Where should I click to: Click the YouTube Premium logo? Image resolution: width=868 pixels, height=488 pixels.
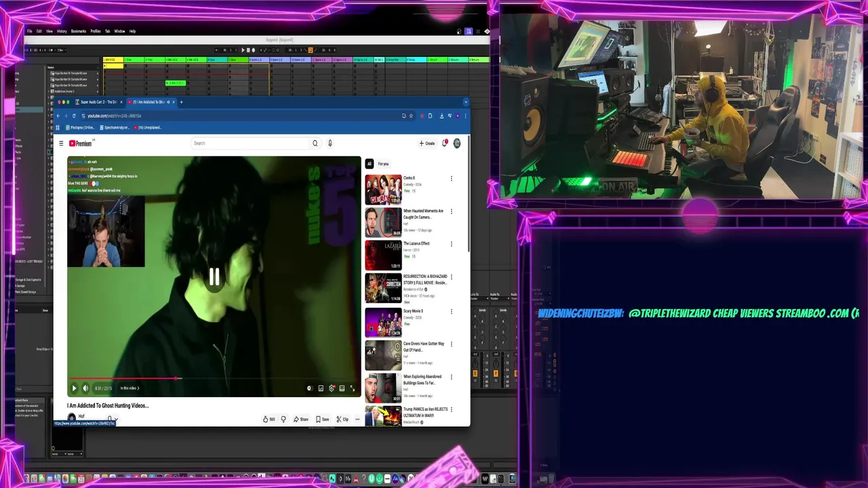(x=80, y=143)
